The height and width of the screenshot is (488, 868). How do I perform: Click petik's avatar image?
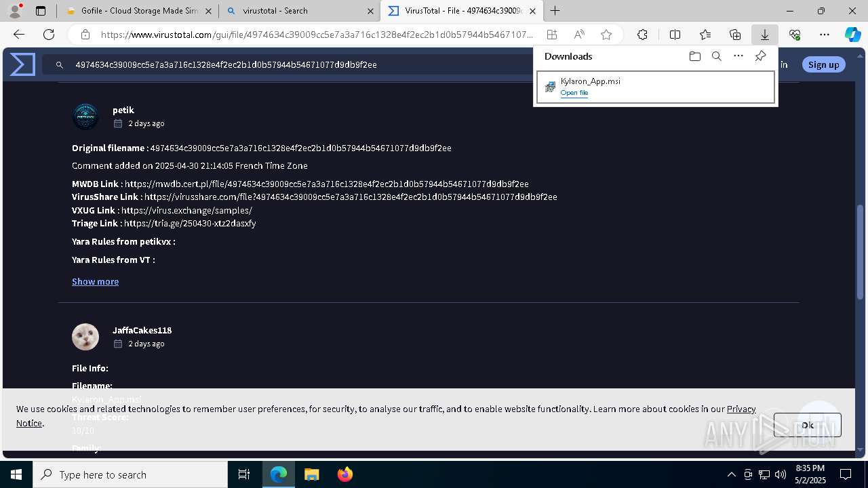point(85,117)
